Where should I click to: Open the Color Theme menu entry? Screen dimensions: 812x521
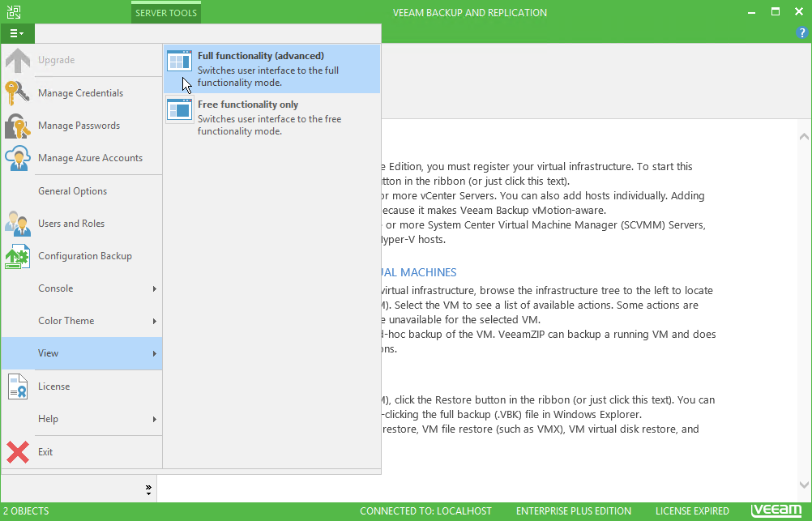tap(82, 321)
